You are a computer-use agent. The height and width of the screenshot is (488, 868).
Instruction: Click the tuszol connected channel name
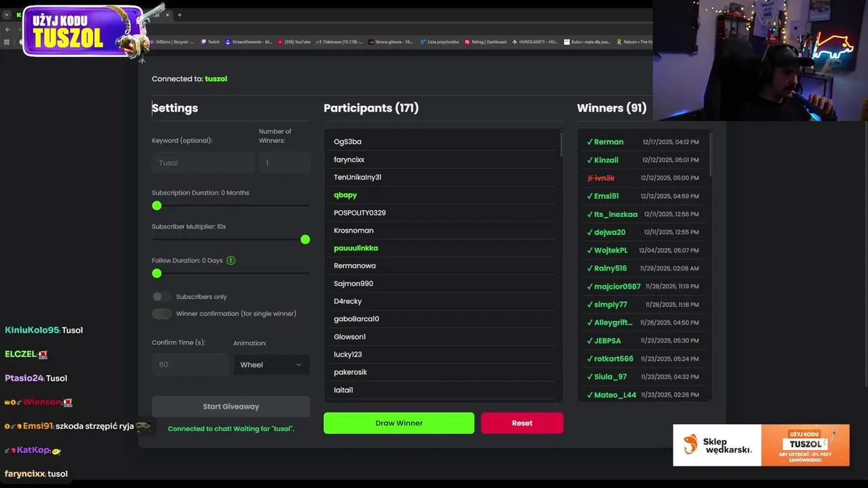[216, 79]
